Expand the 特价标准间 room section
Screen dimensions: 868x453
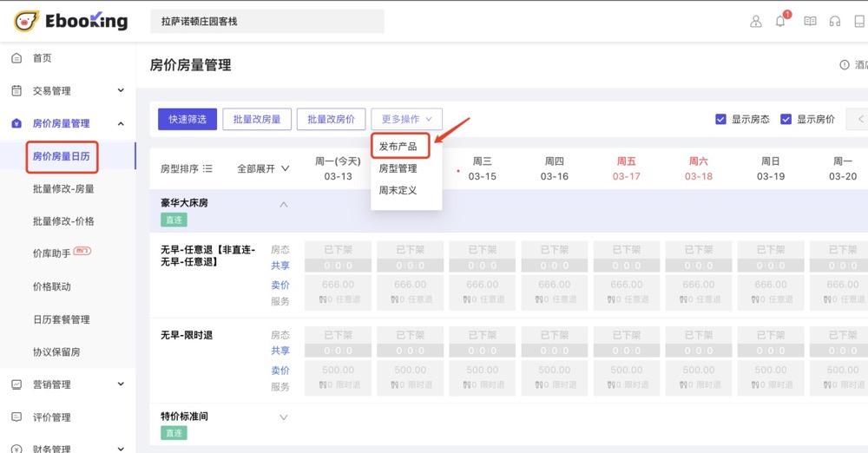[x=283, y=417]
